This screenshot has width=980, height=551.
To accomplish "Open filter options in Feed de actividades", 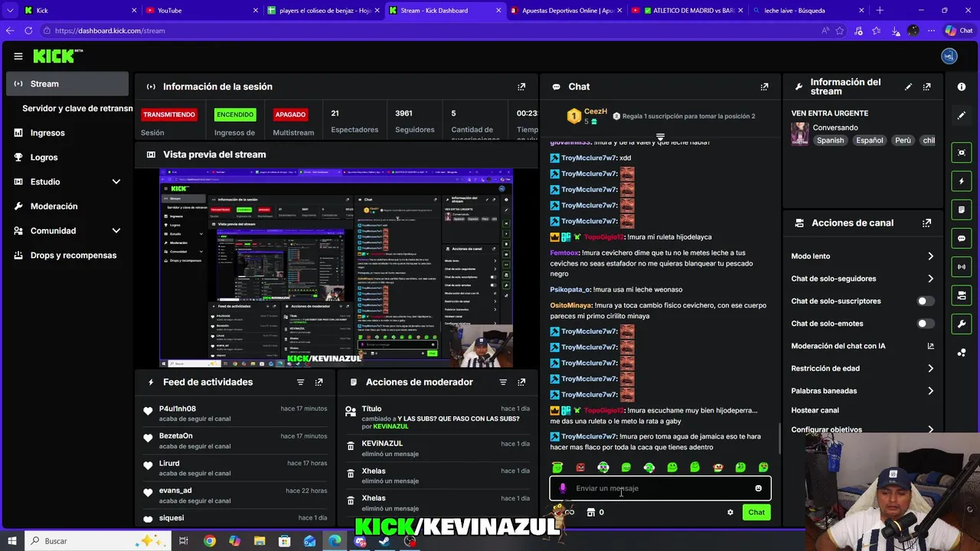I will click(x=300, y=382).
